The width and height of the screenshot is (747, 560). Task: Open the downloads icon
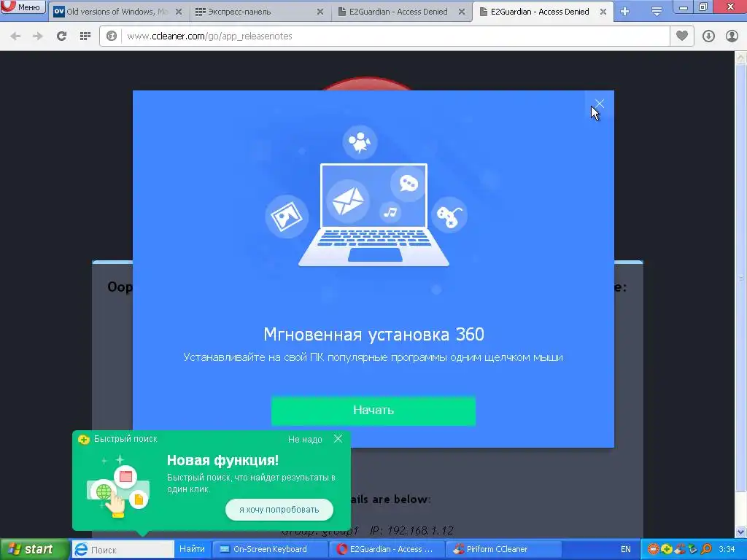click(x=708, y=36)
